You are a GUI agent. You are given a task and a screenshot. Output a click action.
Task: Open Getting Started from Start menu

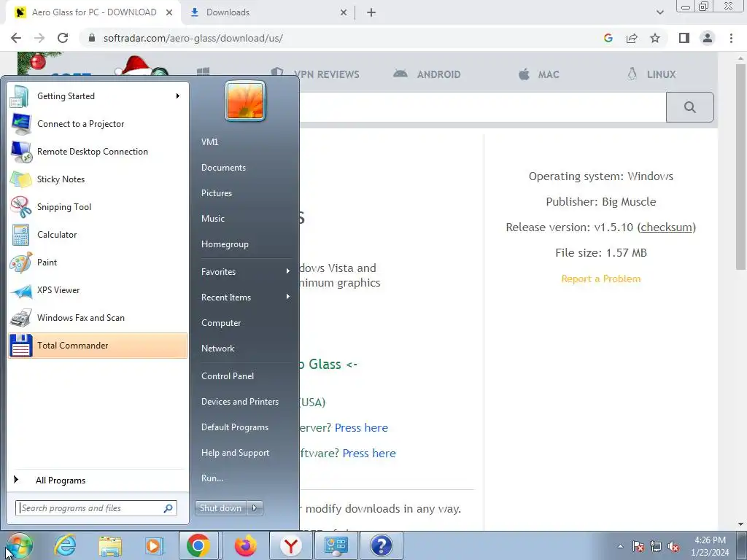click(x=97, y=96)
